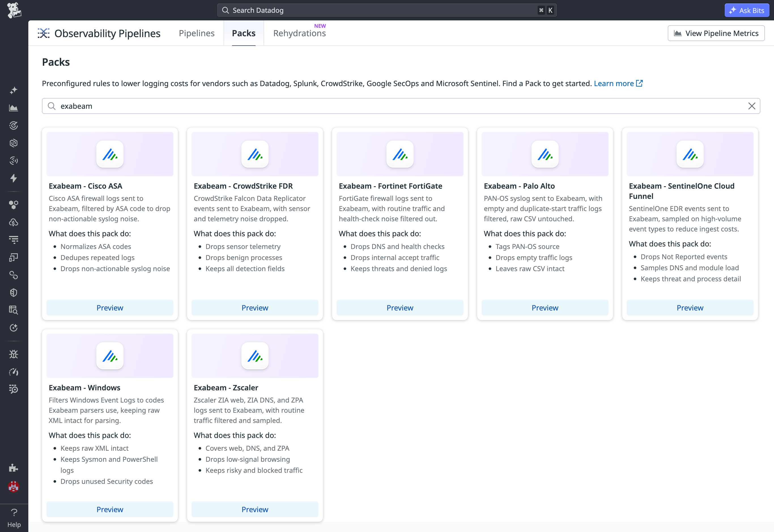Screen dimensions: 774x532
Task: Follow the Learn more link
Action: [x=618, y=83]
